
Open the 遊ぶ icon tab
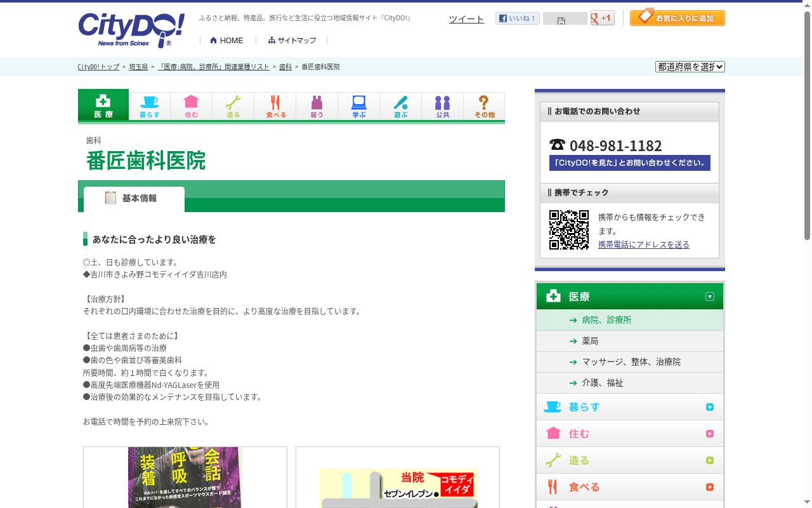pyautogui.click(x=400, y=106)
